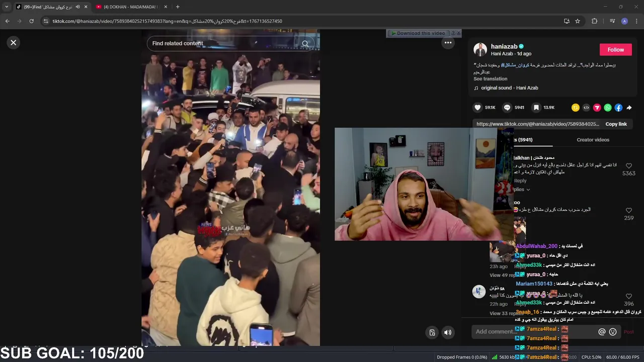644x362 pixels.
Task: Switch to Creator videos tab
Action: [x=593, y=140]
